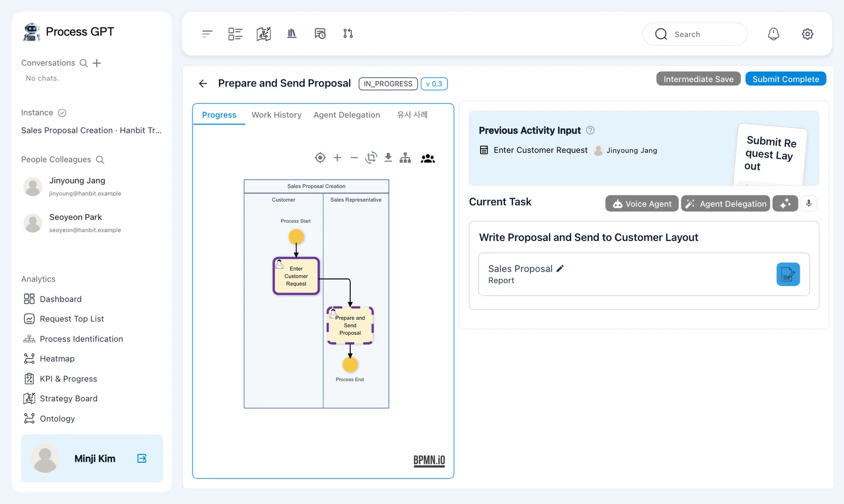Select the Enter Customer Request diagram task
The width and height of the screenshot is (844, 504).
[296, 276]
